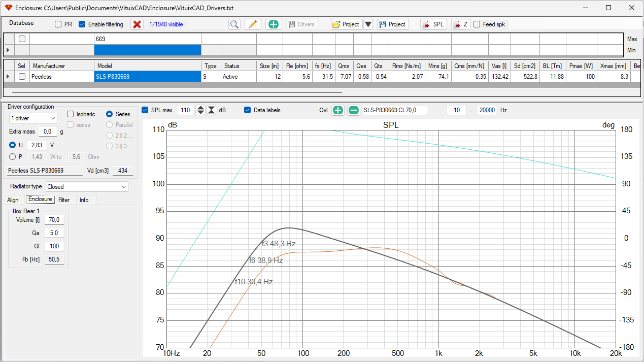Viewport: 644px width, 362px height.
Task: Switch to the Align tab
Action: tap(13, 200)
